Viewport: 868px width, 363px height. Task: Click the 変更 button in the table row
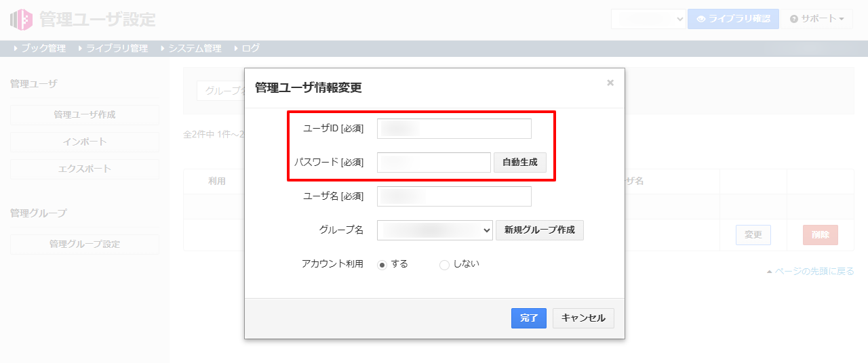753,235
